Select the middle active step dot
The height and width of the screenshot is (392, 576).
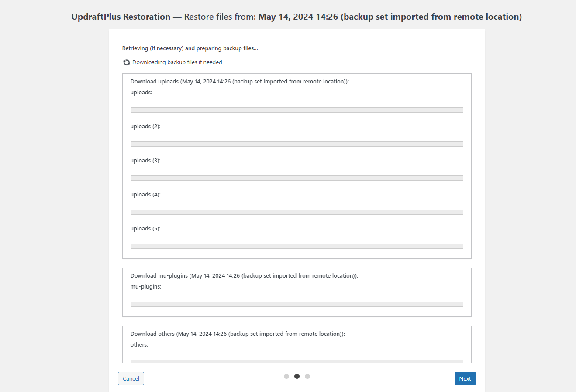[x=297, y=376]
